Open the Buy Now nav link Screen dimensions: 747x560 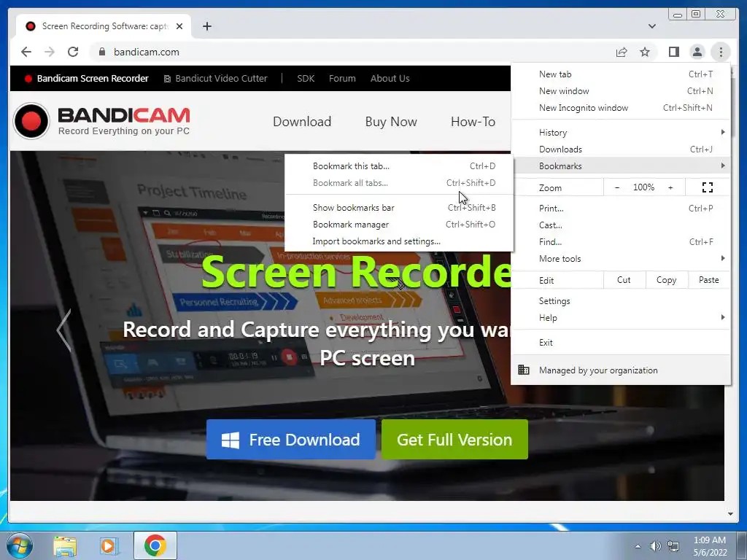(x=391, y=122)
